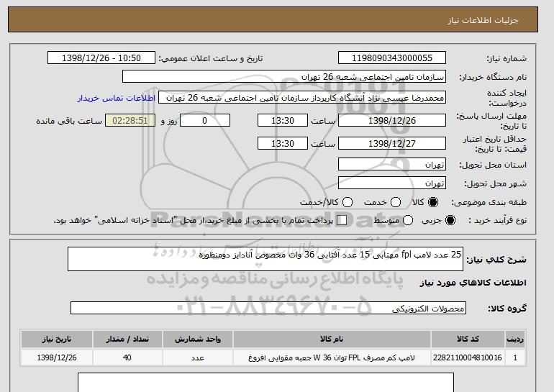
Task: Open the اطلاعات تماس خریدار link
Action: (117, 98)
